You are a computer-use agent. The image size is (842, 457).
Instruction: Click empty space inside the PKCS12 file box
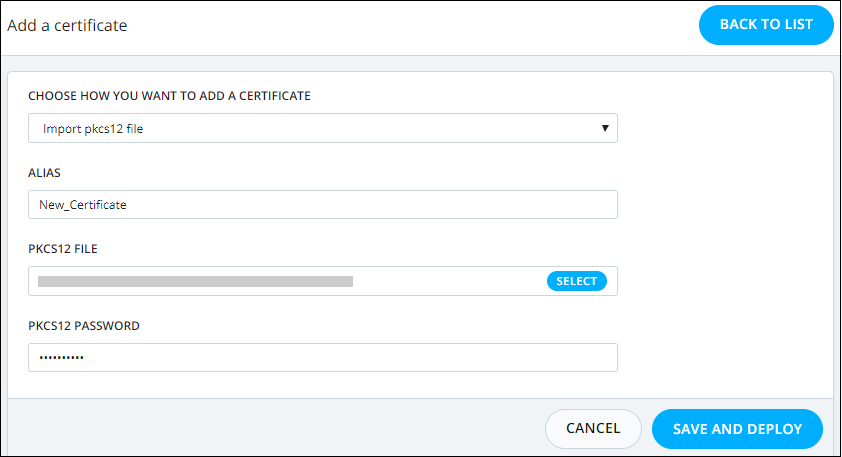[451, 281]
